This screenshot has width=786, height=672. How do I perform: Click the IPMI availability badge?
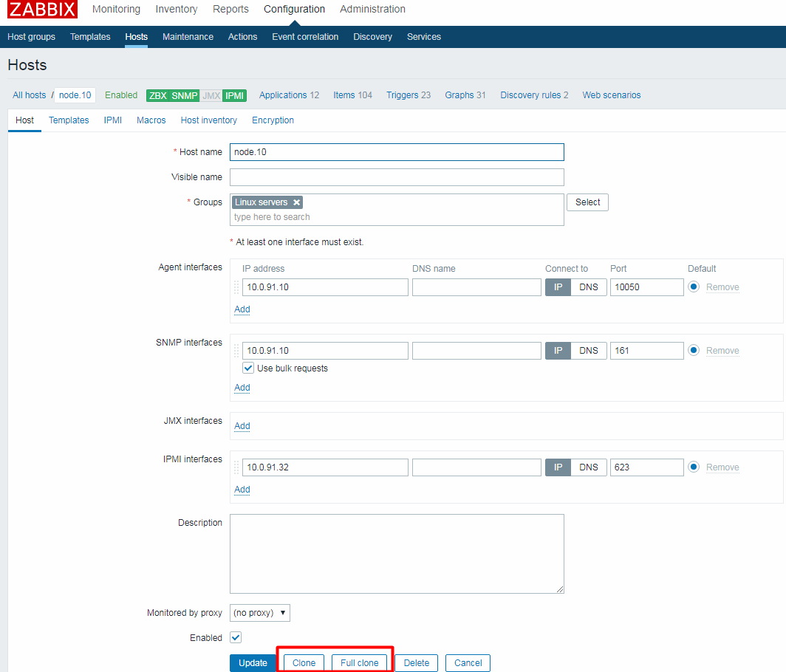point(235,96)
